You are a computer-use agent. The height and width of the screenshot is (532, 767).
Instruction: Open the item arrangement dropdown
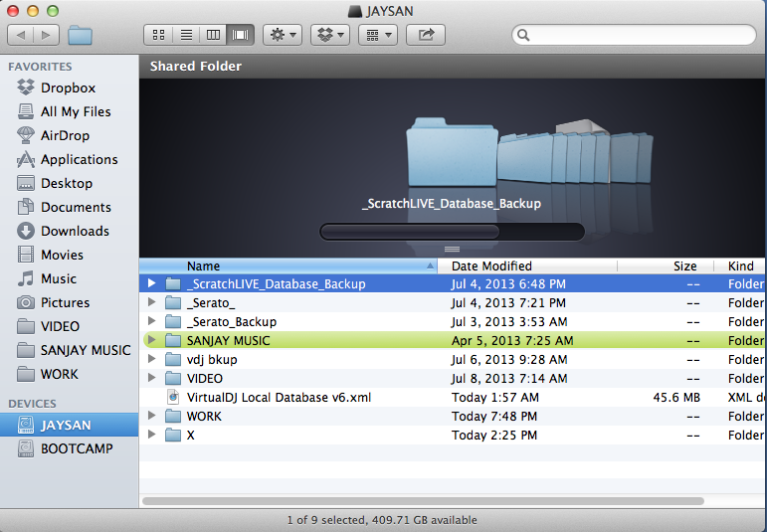click(x=377, y=35)
